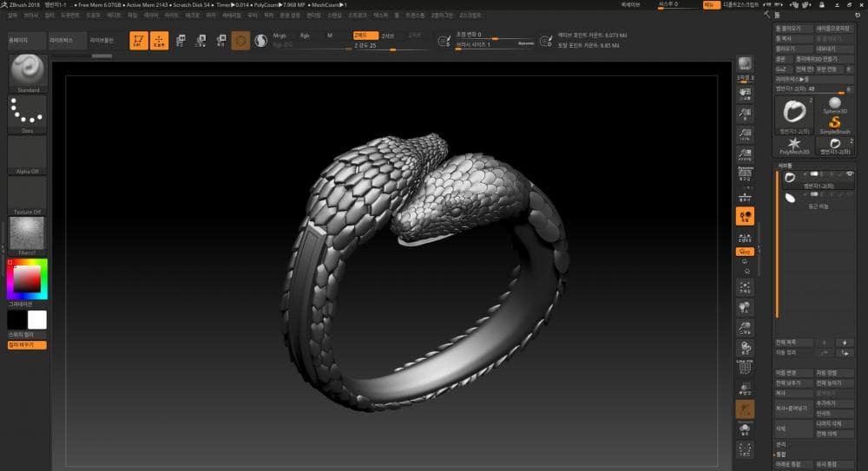Screen dimensions: 868x471
Task: Toggle the orange Qxyz rotation button
Action: click(745, 252)
